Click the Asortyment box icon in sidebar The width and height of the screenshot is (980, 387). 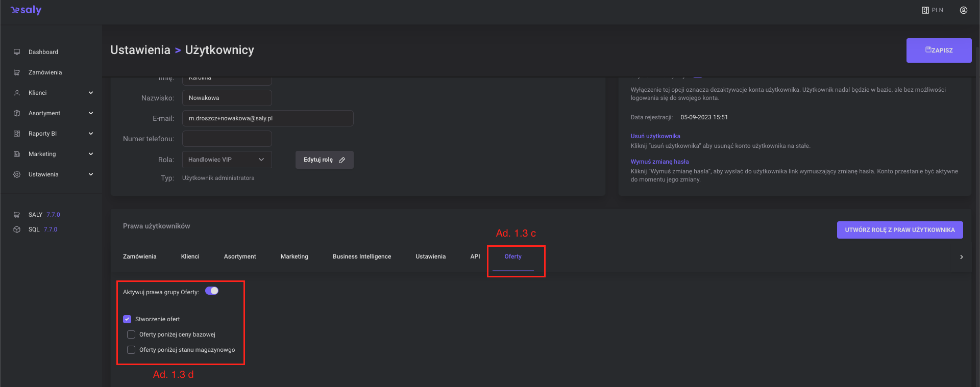pos(17,113)
